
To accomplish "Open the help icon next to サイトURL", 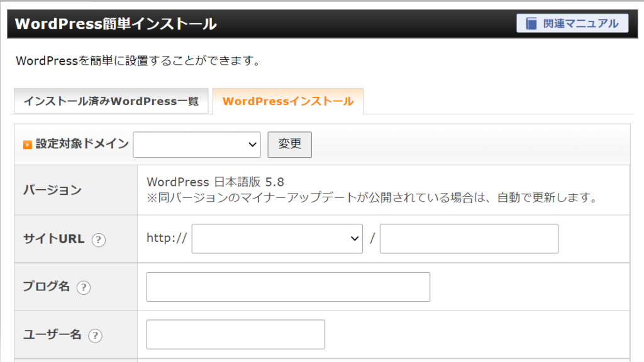I will (98, 239).
